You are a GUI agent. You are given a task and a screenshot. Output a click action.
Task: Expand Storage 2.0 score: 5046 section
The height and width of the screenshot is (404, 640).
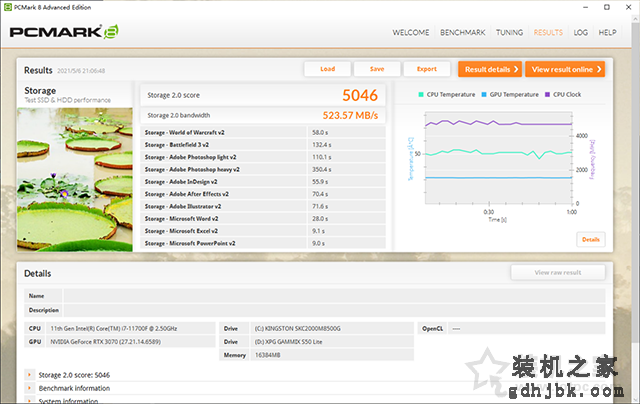(29, 375)
